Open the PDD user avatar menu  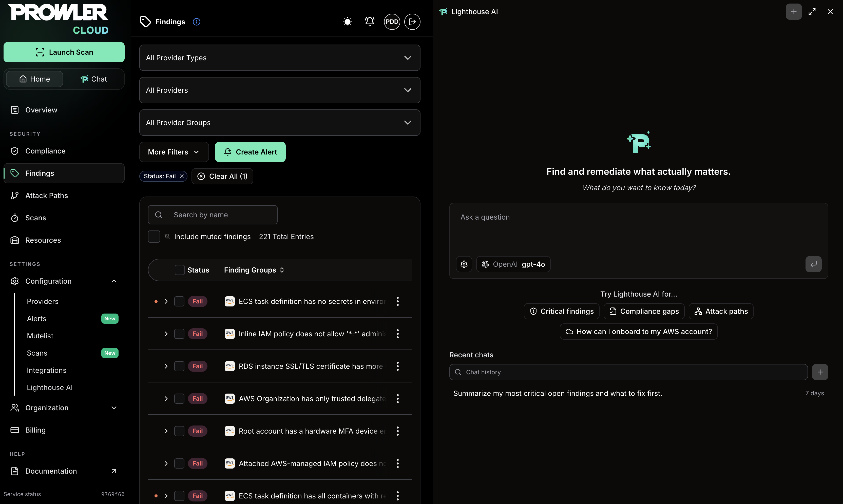pos(392,22)
